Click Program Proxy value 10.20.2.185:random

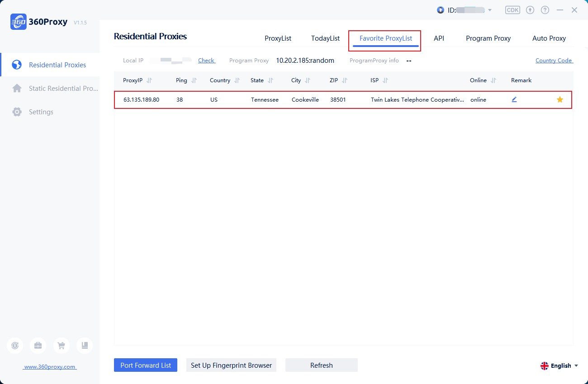(305, 60)
